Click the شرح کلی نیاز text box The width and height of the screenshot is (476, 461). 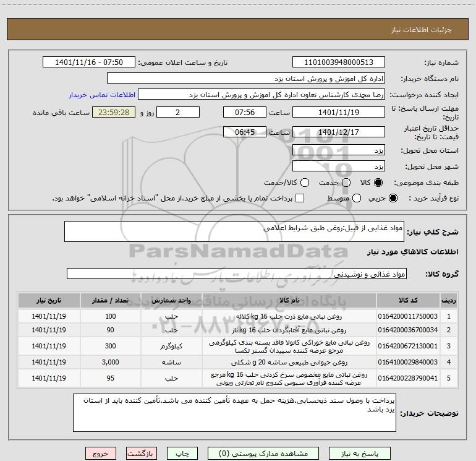click(234, 231)
